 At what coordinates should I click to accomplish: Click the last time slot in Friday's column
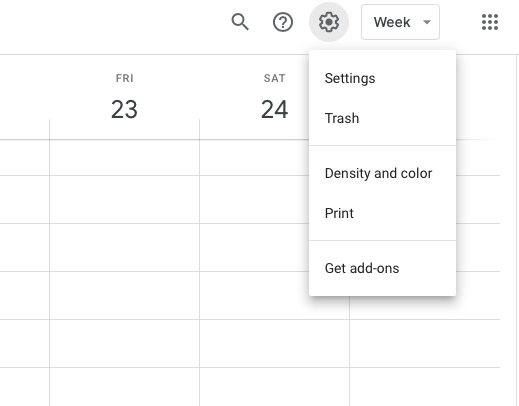(x=125, y=387)
